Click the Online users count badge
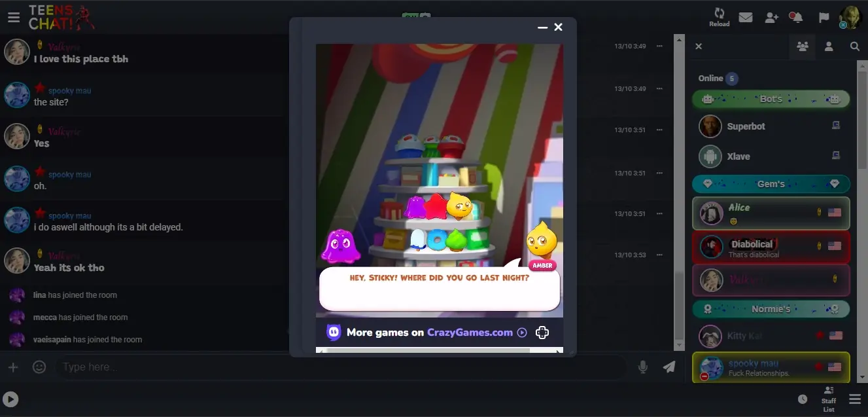868x417 pixels. pos(731,79)
